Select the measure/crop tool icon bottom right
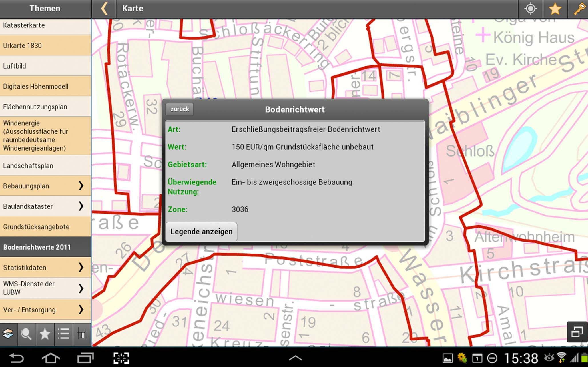The width and height of the screenshot is (588, 367). (x=82, y=334)
